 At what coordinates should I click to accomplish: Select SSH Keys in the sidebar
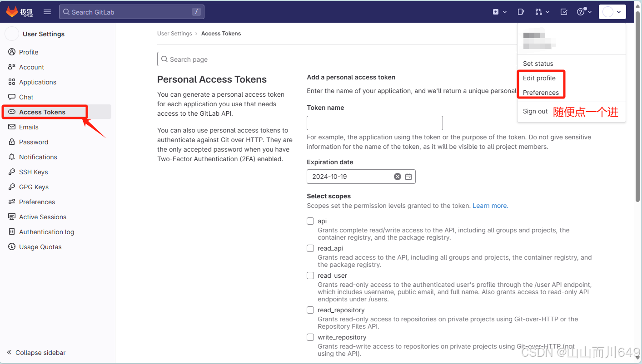pyautogui.click(x=34, y=172)
